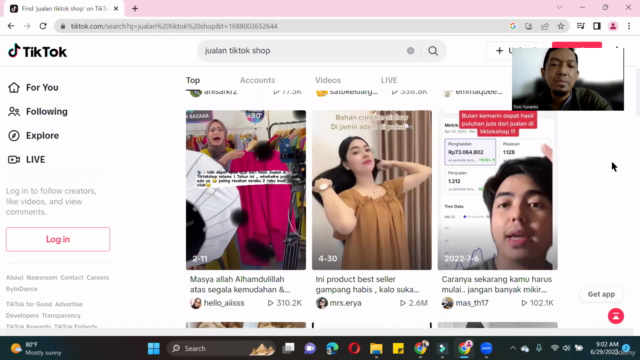Click mas_th17 avatar icon
The image size is (640, 360).
pos(447,303)
